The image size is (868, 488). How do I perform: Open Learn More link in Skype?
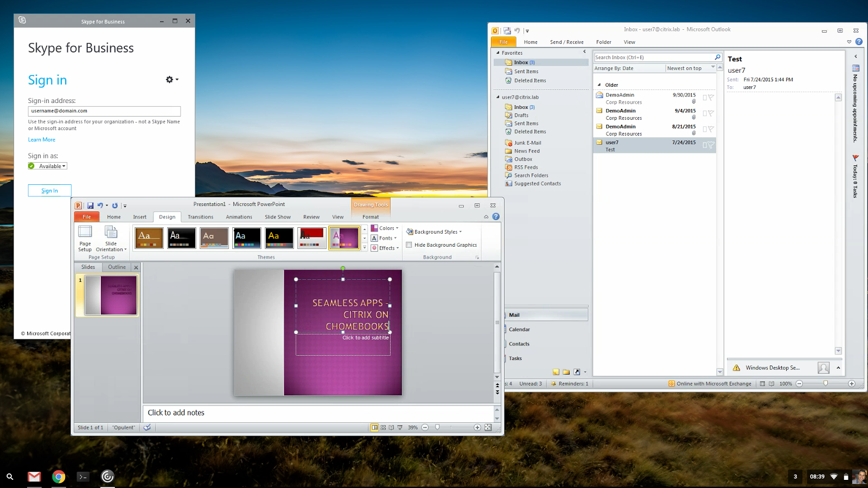tap(42, 139)
